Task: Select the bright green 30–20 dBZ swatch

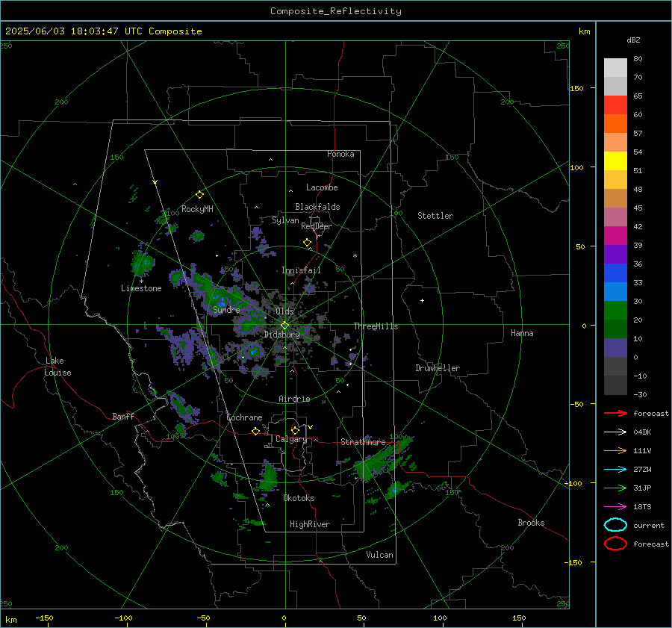Action: pyautogui.click(x=615, y=310)
